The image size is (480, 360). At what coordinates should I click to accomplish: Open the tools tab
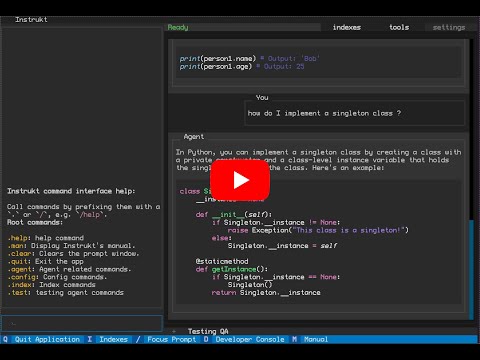click(399, 27)
